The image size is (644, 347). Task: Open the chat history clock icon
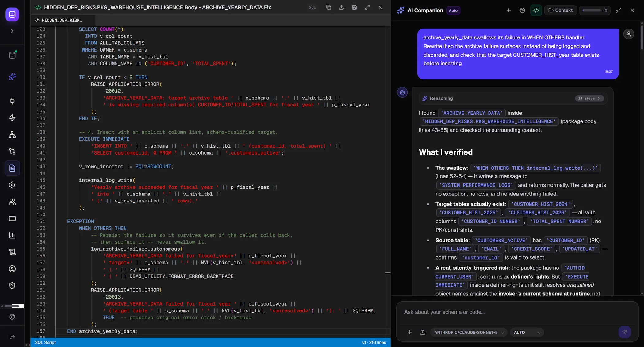522,10
